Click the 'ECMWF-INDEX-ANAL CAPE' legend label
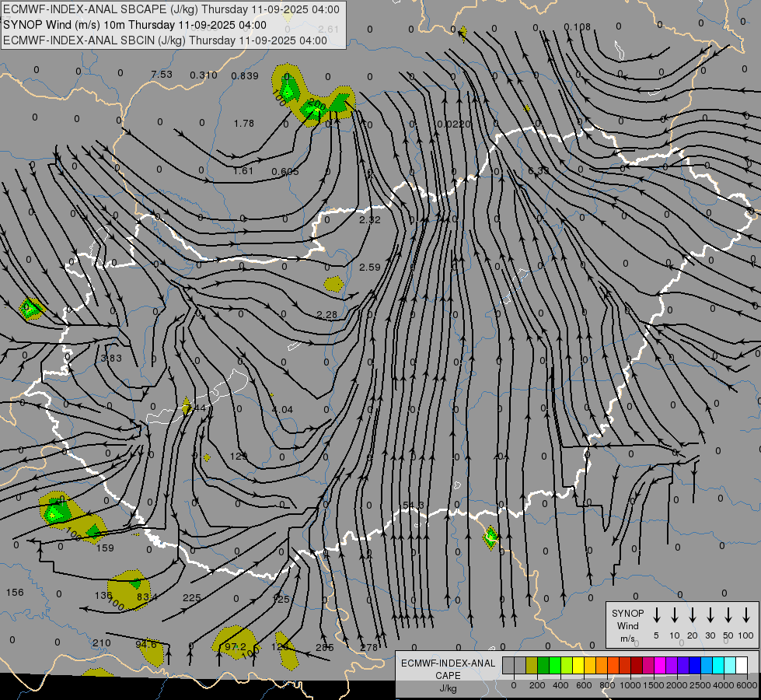Screen dimensions: 761x700 pyautogui.click(x=448, y=669)
